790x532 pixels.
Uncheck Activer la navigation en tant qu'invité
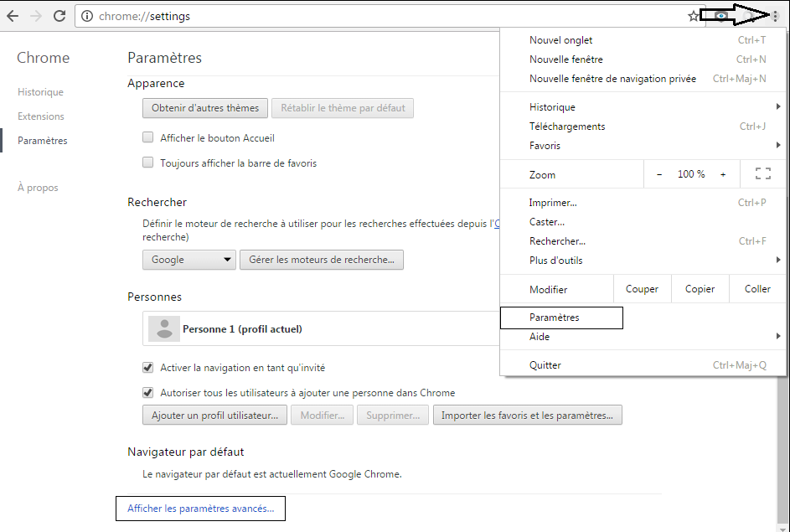(147, 367)
